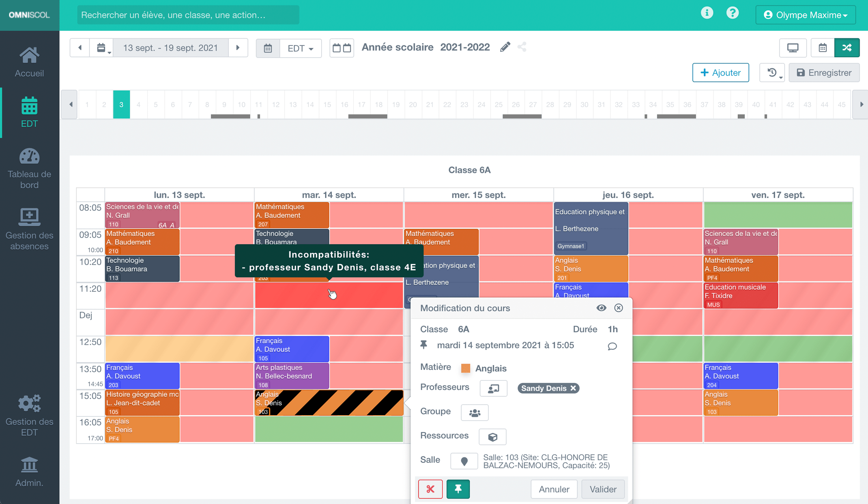Open the room selection pin icon
Viewport: 868px width, 504px height.
pyautogui.click(x=464, y=461)
